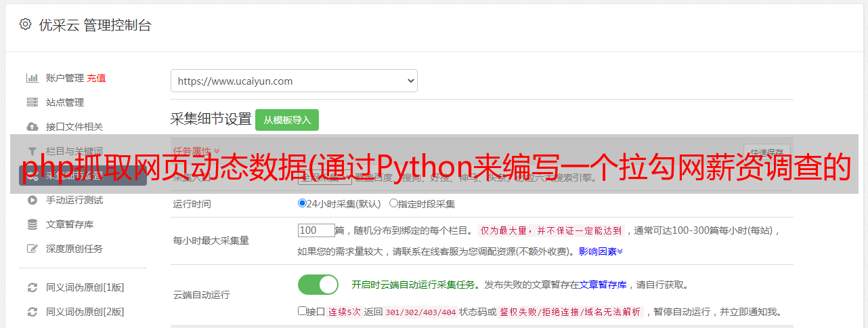Viewport: 868px width, 328px height.
Task: Click the 开启时云端自动运行采集任务 green text
Action: [413, 285]
